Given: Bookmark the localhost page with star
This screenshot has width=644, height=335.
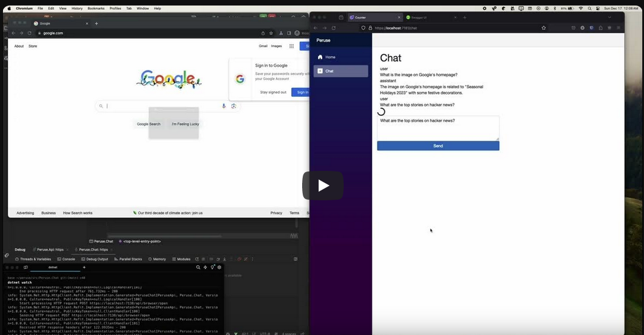Looking at the screenshot, I should tap(544, 28).
